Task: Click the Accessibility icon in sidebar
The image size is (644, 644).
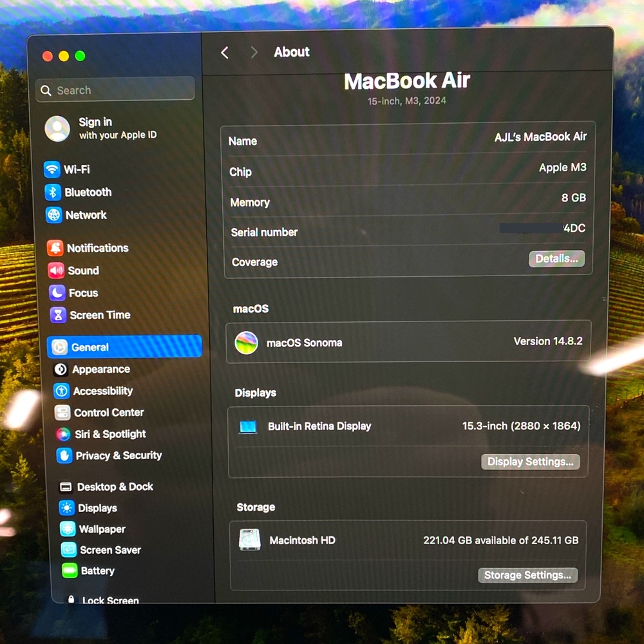Action: (x=62, y=391)
